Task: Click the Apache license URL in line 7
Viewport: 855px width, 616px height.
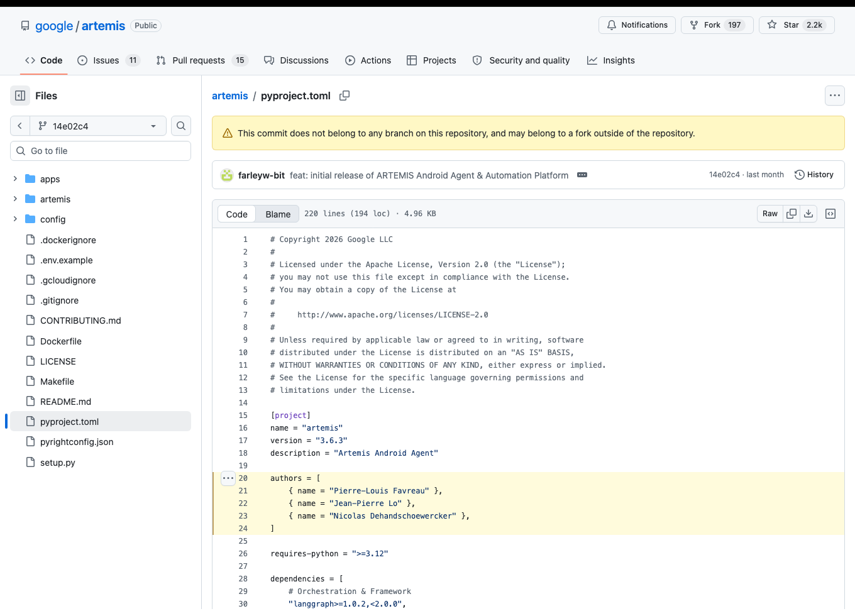Action: [393, 315]
